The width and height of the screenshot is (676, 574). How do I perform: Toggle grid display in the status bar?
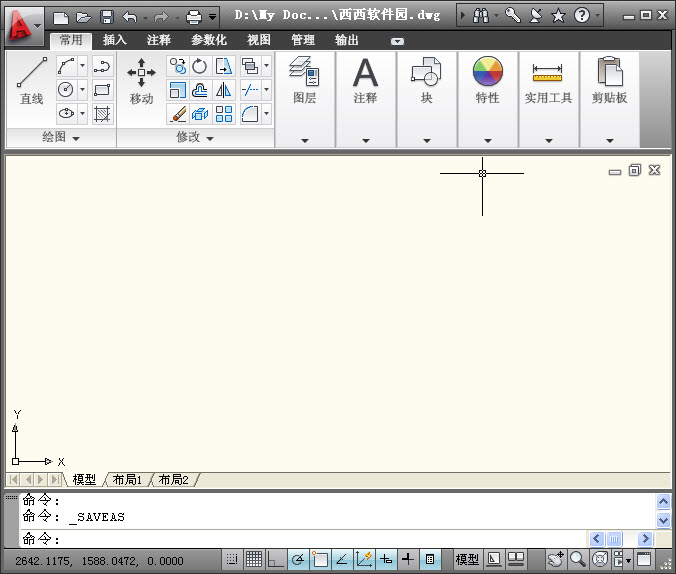click(254, 560)
